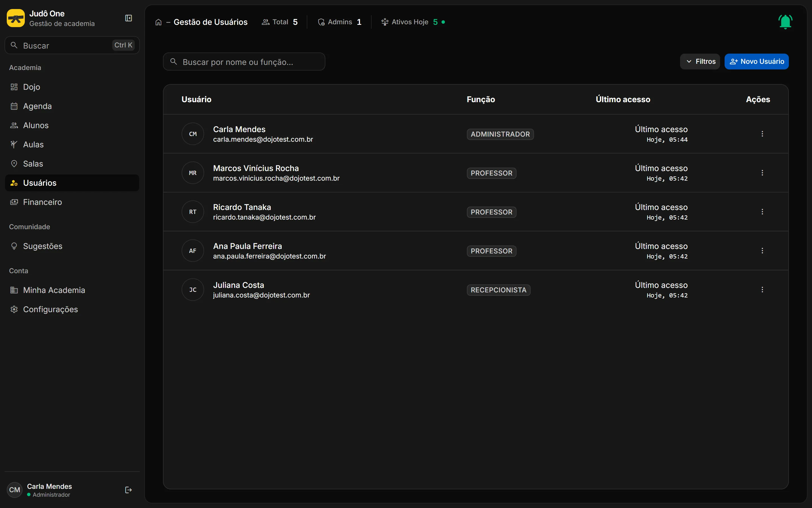Click the Total 5 stat
812x508 pixels.
point(280,22)
